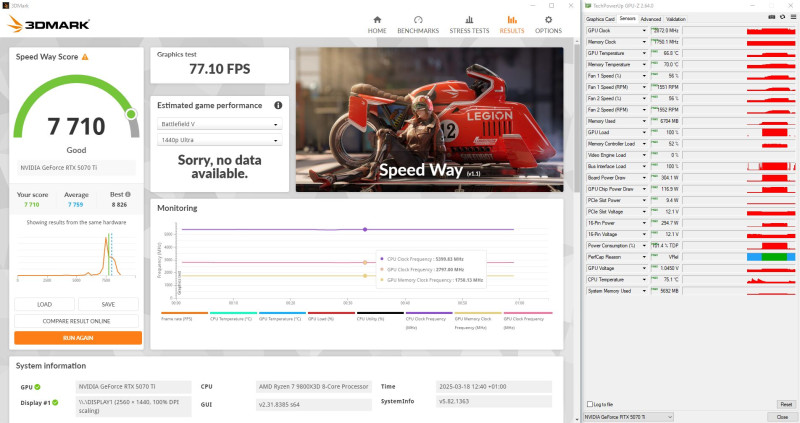The width and height of the screenshot is (800, 423).
Task: Expand the GPU Clock sensor dropdown
Action: click(644, 31)
